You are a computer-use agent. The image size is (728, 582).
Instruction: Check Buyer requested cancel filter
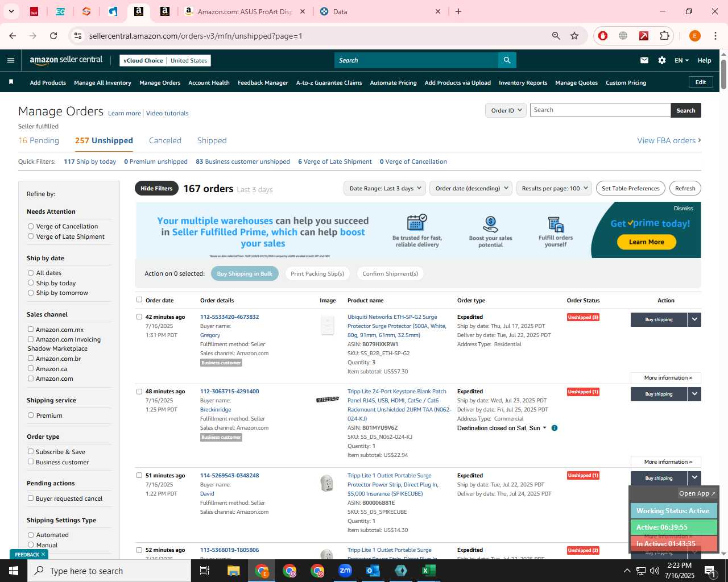[31, 498]
